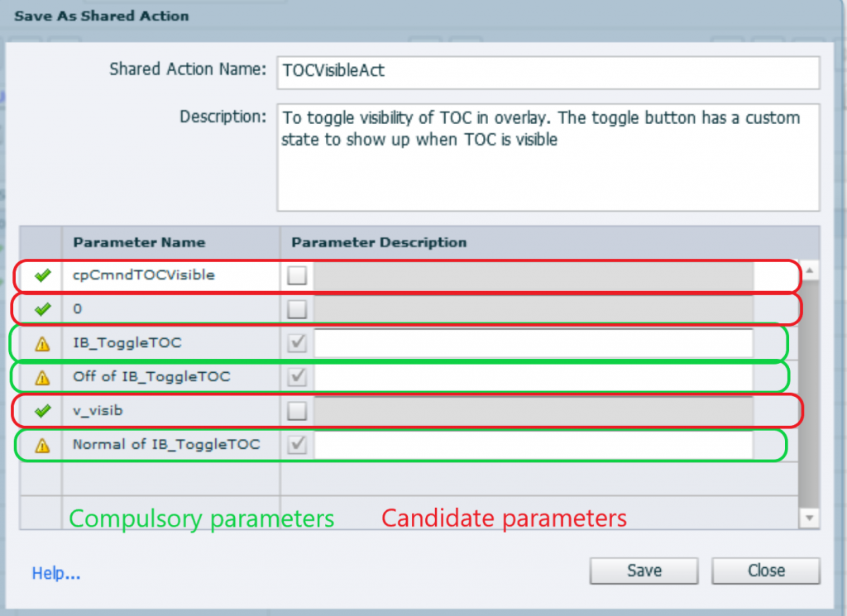Click warning icon beside Normal of IB_ToggleTOC
Image resolution: width=847 pixels, height=616 pixels.
point(42,446)
